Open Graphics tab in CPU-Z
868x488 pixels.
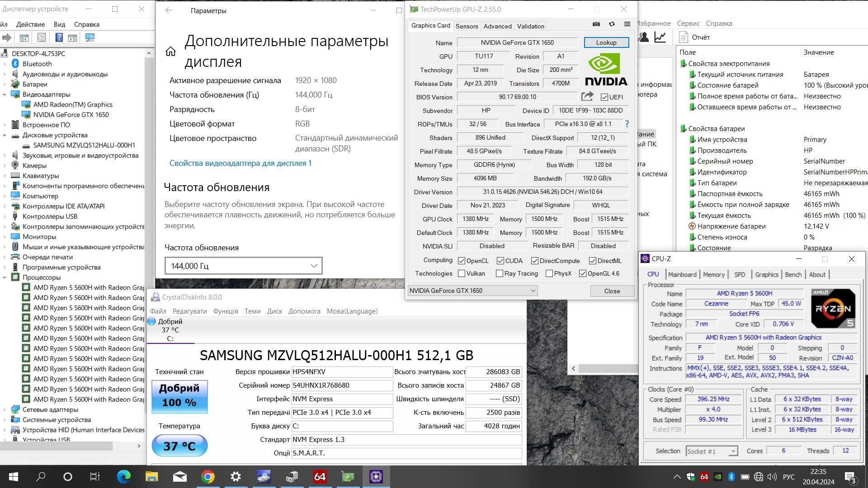click(766, 275)
